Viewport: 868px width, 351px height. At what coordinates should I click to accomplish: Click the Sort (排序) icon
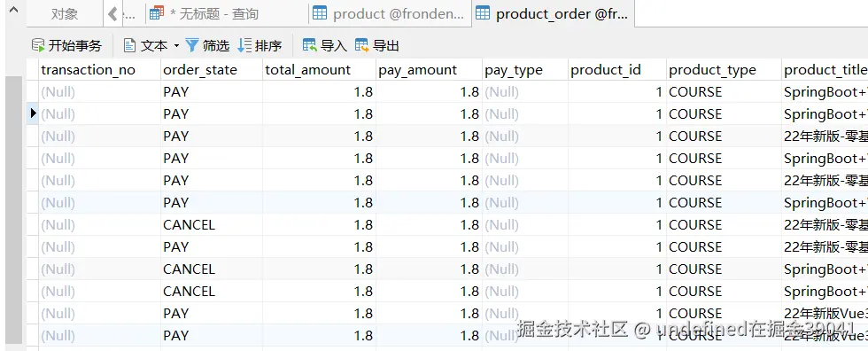pos(244,45)
